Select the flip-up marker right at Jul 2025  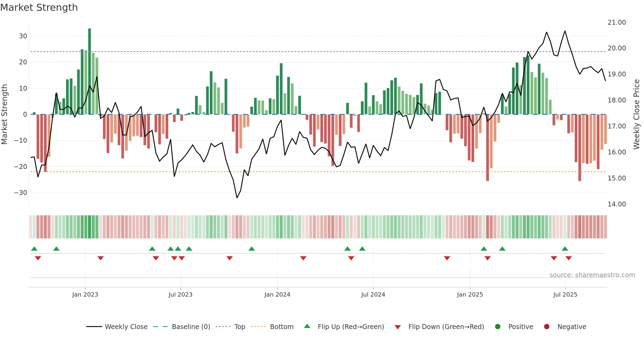pos(565,249)
